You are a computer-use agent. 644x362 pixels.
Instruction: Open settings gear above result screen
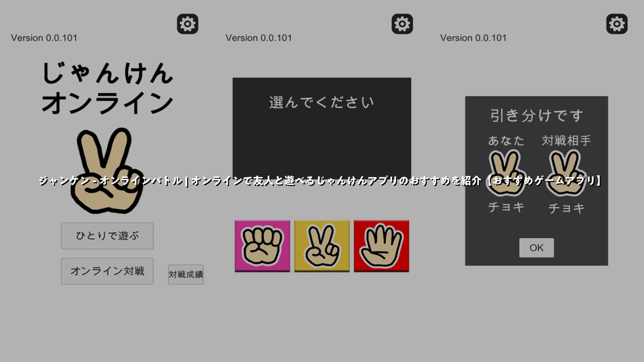617,24
